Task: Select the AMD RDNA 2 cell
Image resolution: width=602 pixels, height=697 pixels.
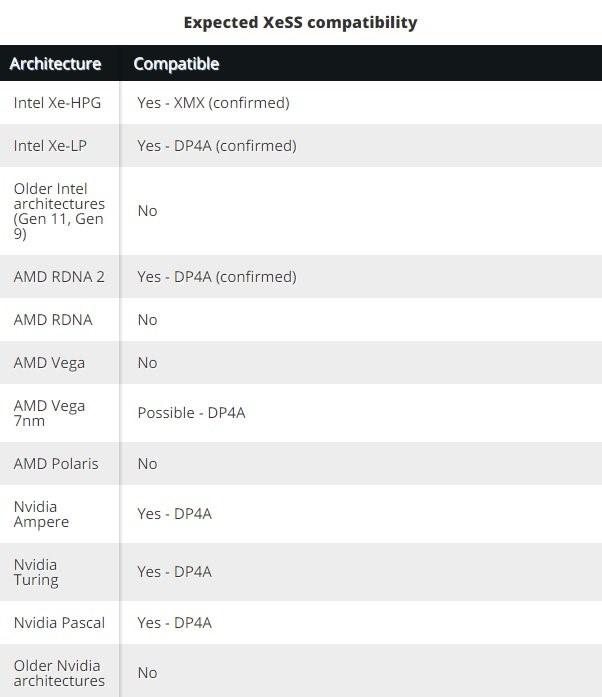Action: [59, 277]
